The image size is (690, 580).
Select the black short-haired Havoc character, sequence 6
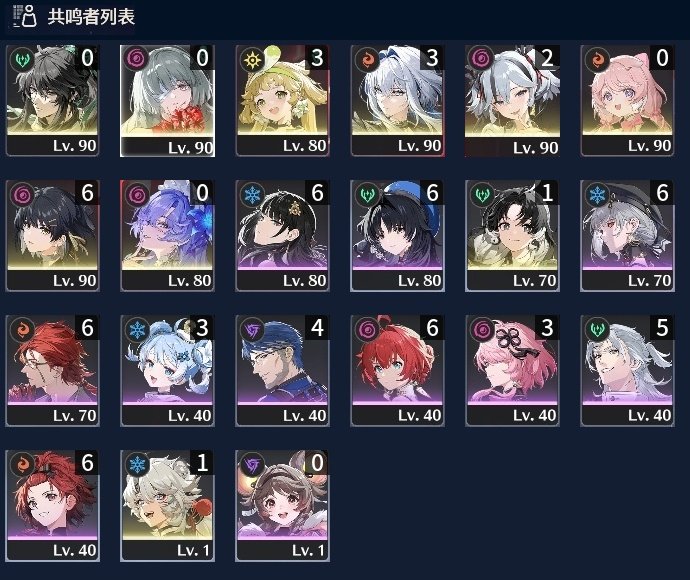pyautogui.click(x=52, y=235)
